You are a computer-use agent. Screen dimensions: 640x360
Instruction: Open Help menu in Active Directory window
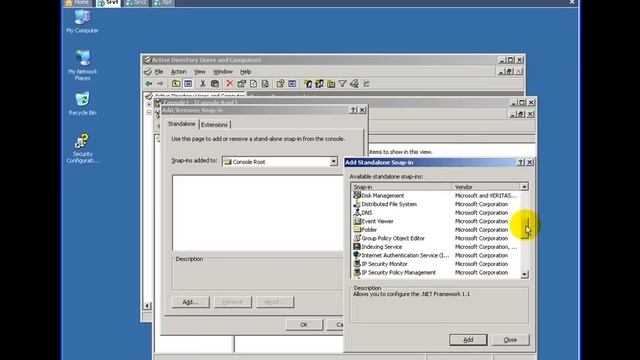click(245, 72)
